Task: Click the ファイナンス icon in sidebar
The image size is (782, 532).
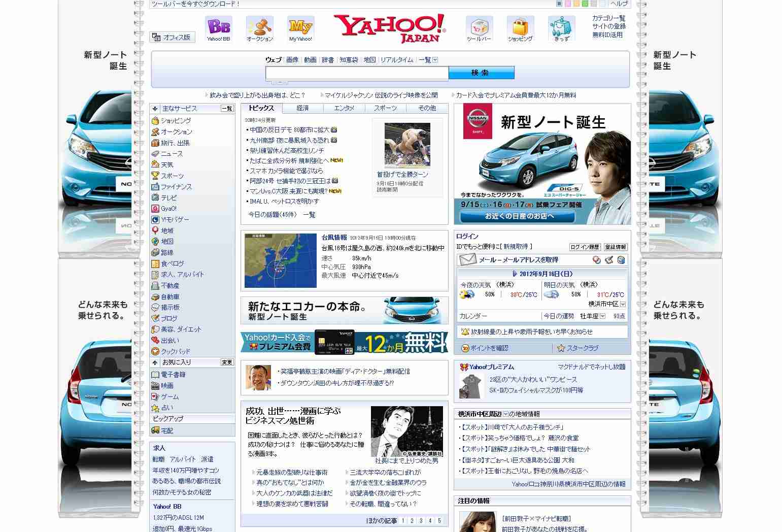Action: point(155,187)
